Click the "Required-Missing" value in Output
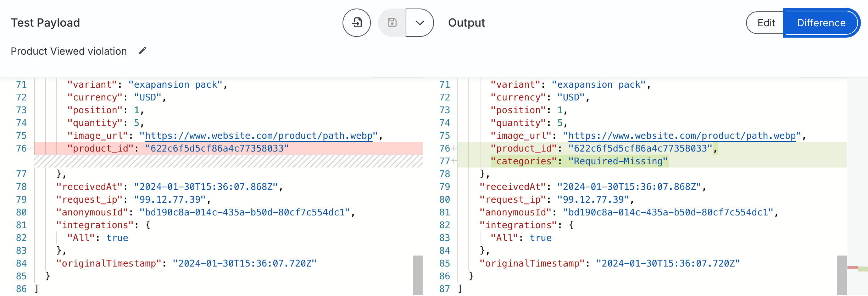 click(618, 161)
